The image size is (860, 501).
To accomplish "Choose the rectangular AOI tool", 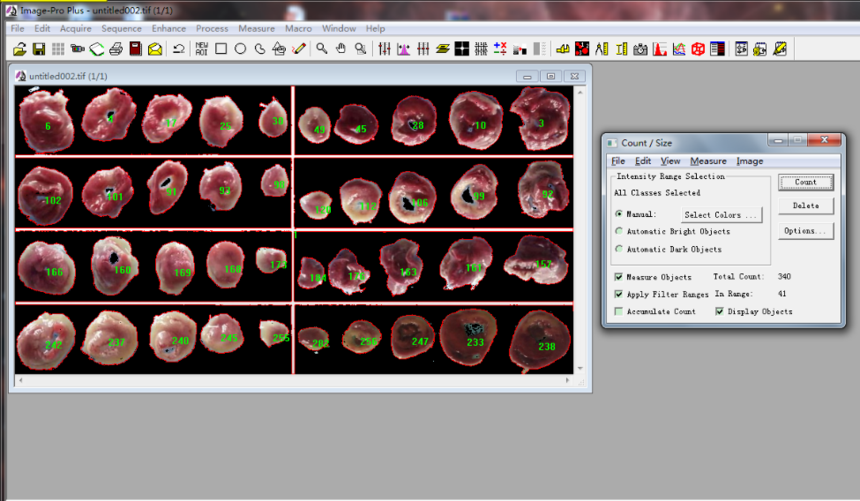I will pyautogui.click(x=221, y=48).
